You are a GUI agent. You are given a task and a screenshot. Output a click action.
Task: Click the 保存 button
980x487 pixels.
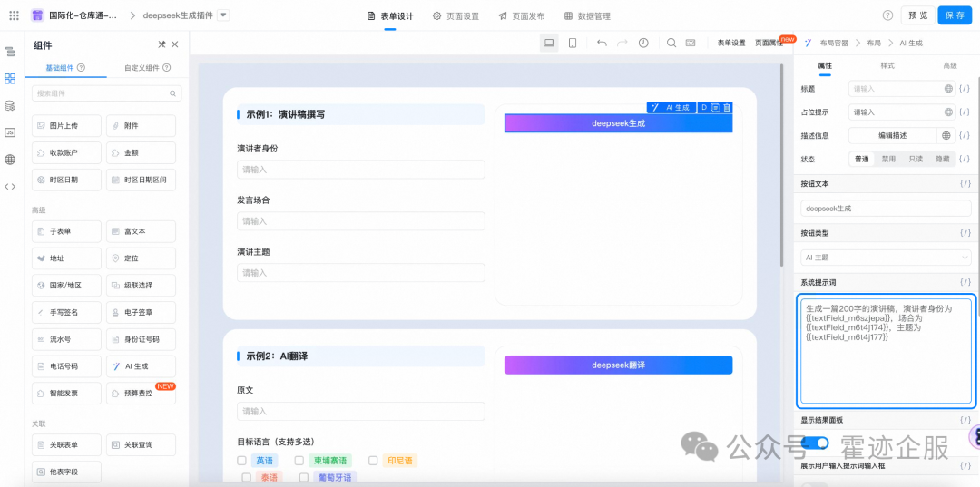coord(955,15)
